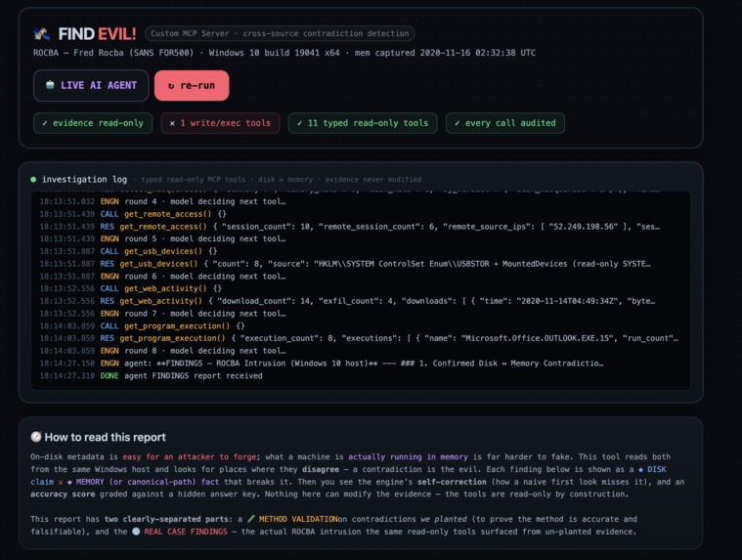Click the 'round 8 · model deciding' line

click(162, 351)
